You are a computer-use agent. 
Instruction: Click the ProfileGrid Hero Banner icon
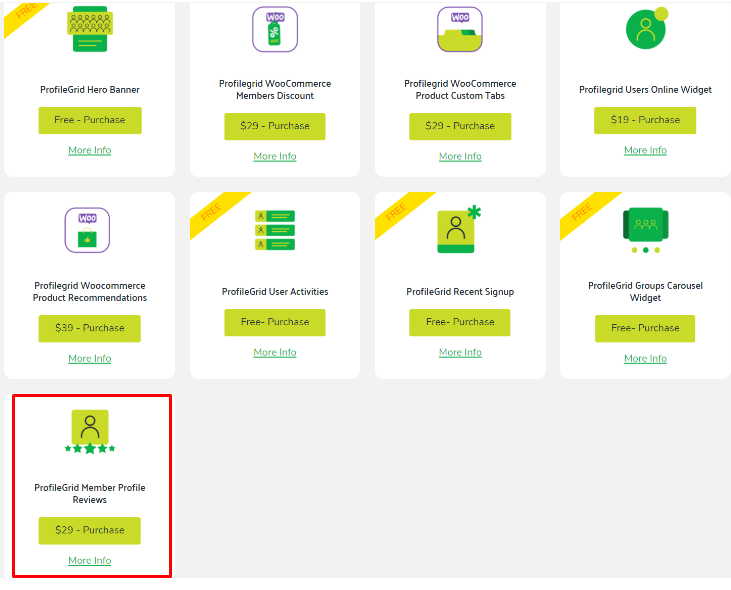pos(90,29)
